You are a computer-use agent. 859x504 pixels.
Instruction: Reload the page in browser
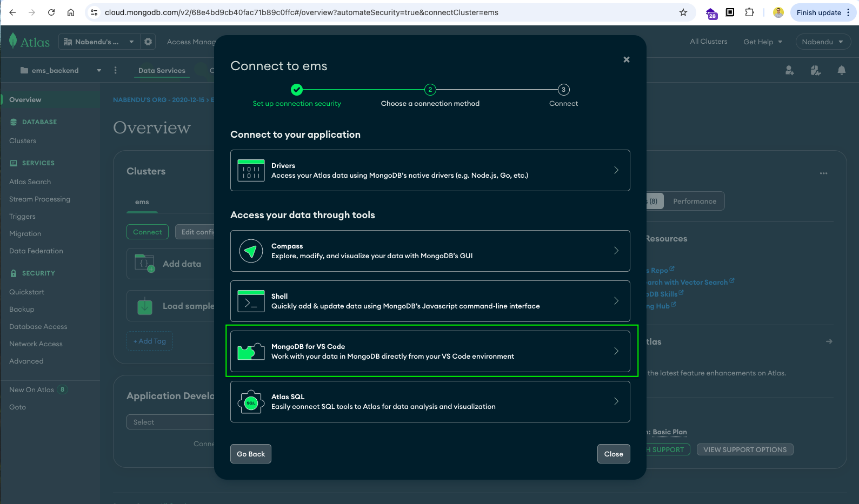51,12
